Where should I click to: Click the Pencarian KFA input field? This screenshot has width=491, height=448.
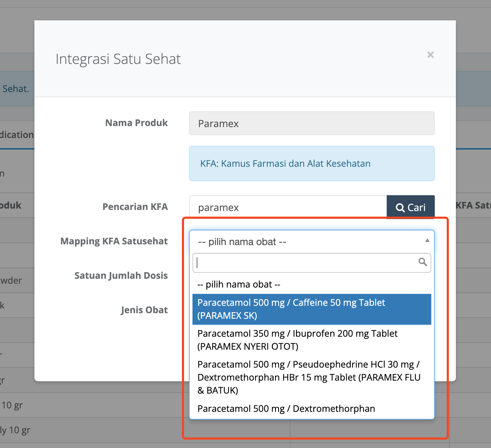tap(288, 207)
